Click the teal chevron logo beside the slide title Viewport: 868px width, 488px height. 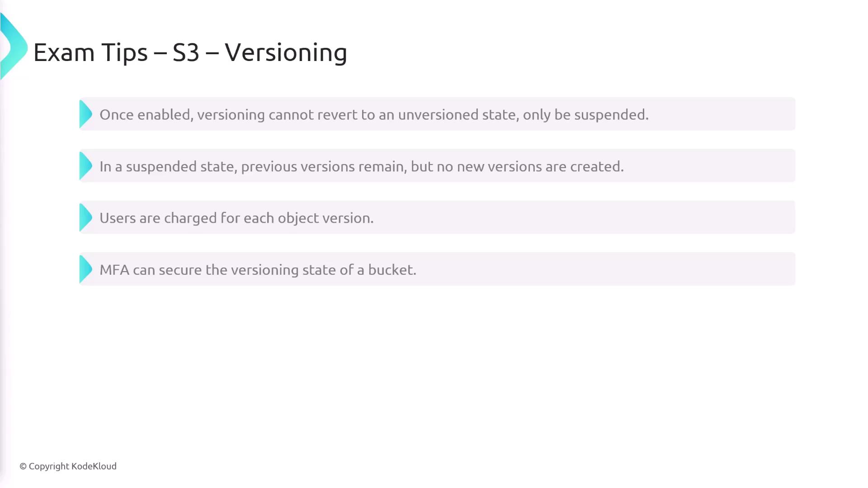[14, 47]
